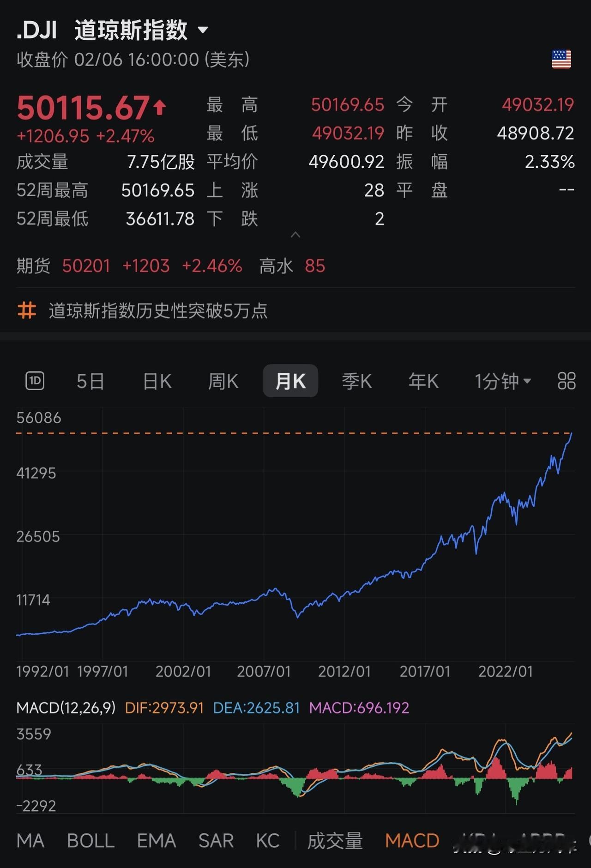Tap the 52周最高 value 50169.65
Image resolution: width=591 pixels, height=868 pixels.
pos(158,190)
